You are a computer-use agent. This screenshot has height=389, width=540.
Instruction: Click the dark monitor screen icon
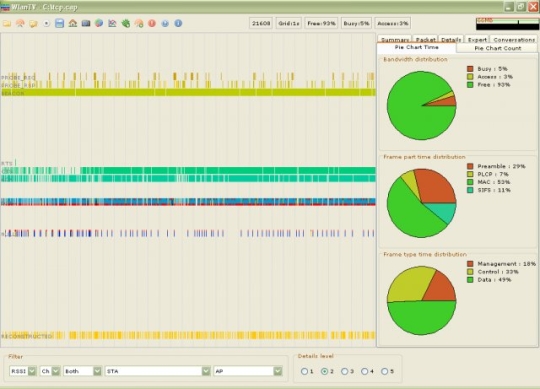[86, 23]
